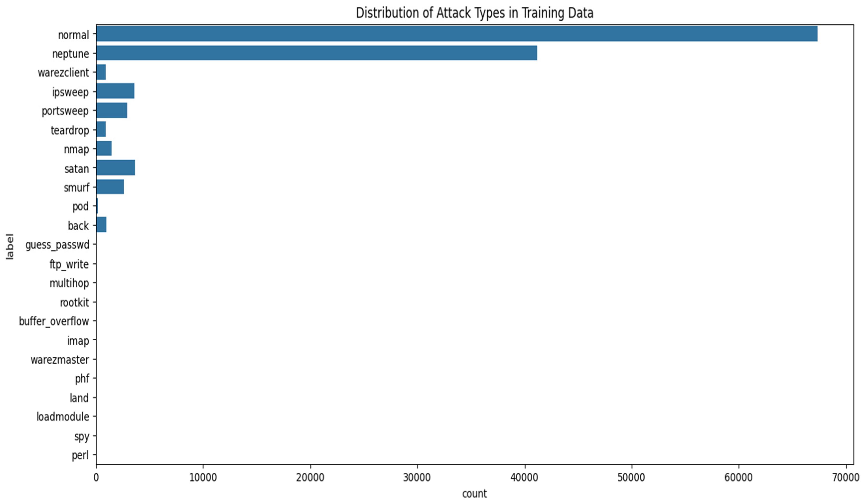Click the 'count' x-axis label
Image resolution: width=866 pixels, height=504 pixels.
point(474,494)
